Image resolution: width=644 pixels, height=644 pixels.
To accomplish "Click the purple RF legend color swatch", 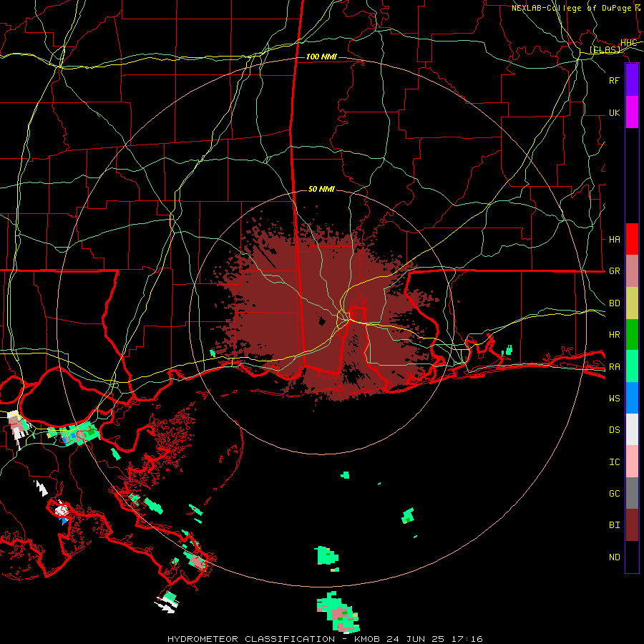I will tap(632, 80).
